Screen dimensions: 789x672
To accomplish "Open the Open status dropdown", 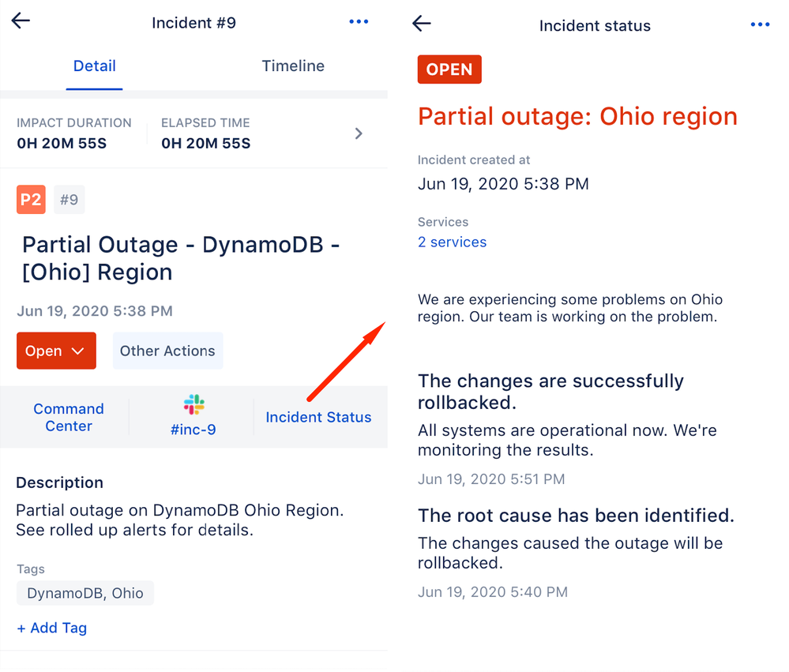I will point(56,351).
